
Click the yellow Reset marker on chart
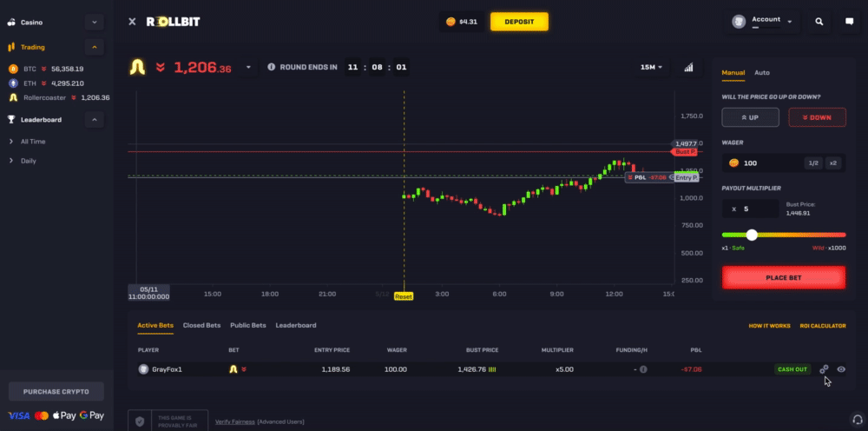tap(404, 296)
